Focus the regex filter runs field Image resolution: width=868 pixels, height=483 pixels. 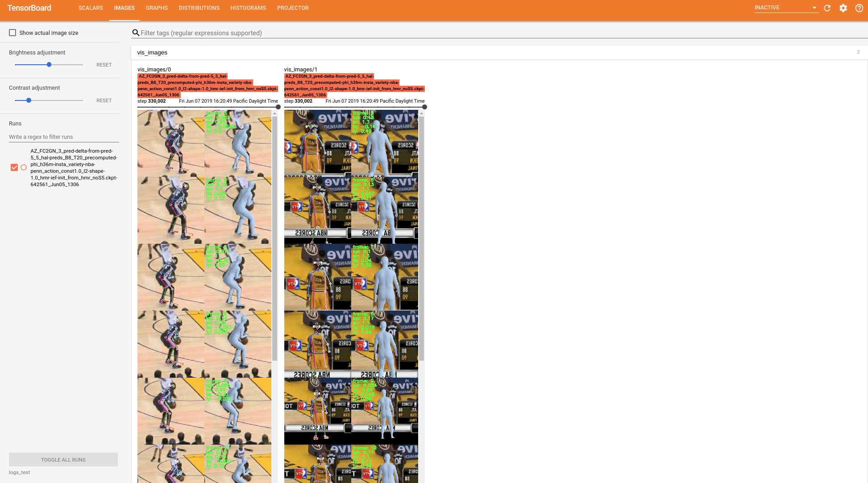[64, 137]
